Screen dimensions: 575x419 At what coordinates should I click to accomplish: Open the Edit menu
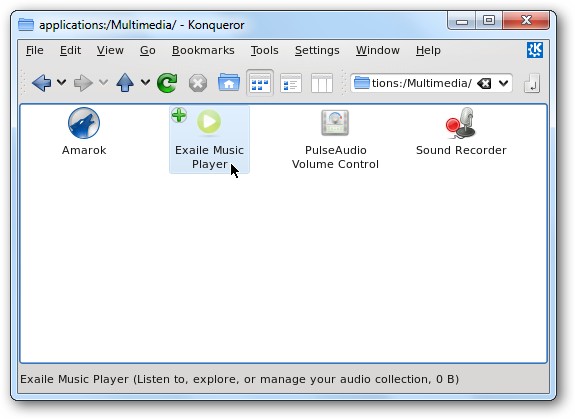70,50
